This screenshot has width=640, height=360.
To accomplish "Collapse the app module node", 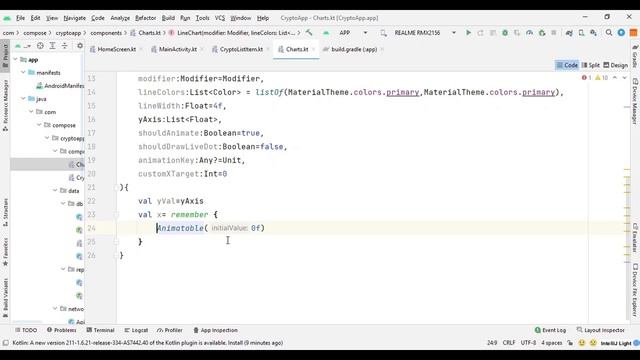I will click(x=16, y=60).
